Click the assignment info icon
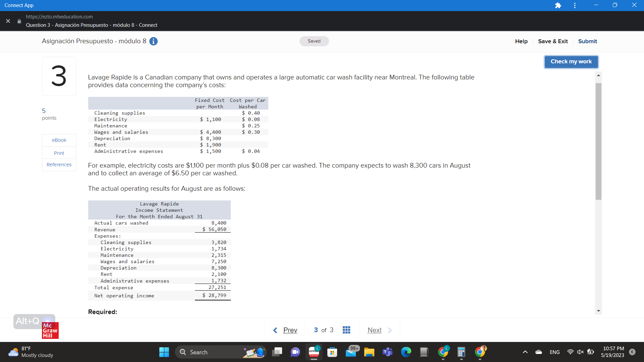Screen dimensions: 644x362 point(153,41)
